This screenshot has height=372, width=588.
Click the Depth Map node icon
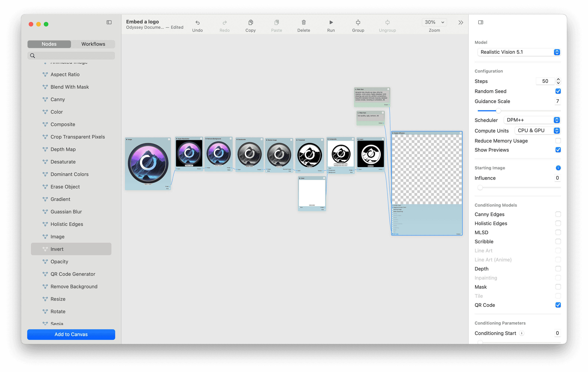pyautogui.click(x=45, y=149)
